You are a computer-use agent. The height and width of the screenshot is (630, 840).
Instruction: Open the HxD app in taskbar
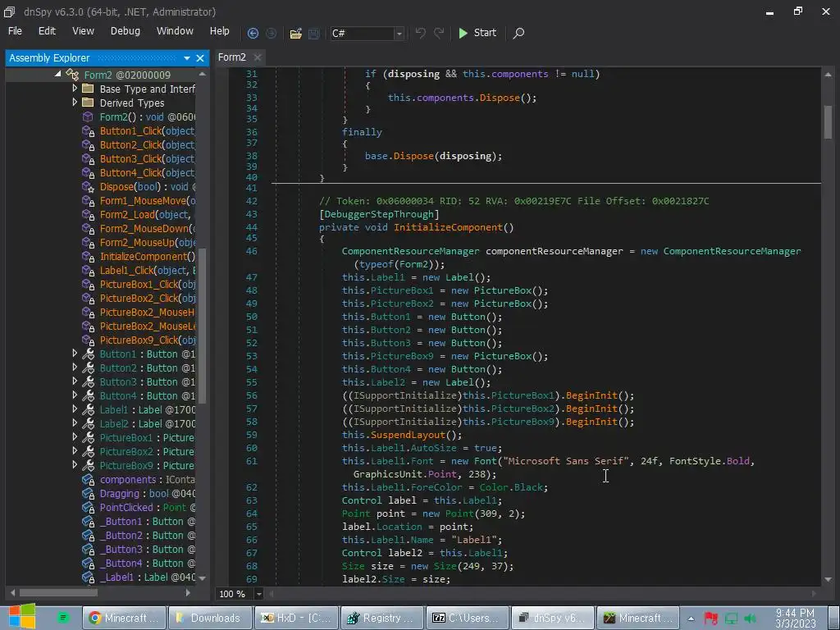(295, 618)
